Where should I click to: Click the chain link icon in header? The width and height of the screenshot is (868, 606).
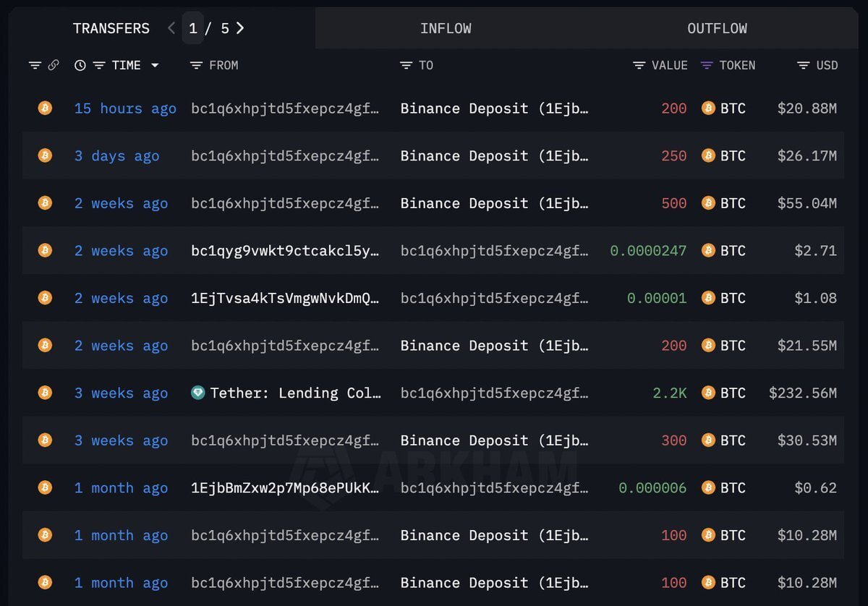pos(54,65)
